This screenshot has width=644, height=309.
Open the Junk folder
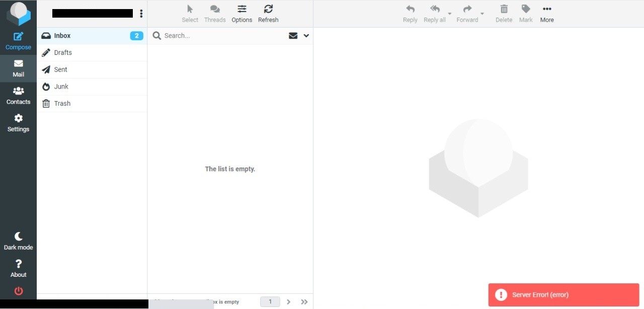click(x=61, y=87)
